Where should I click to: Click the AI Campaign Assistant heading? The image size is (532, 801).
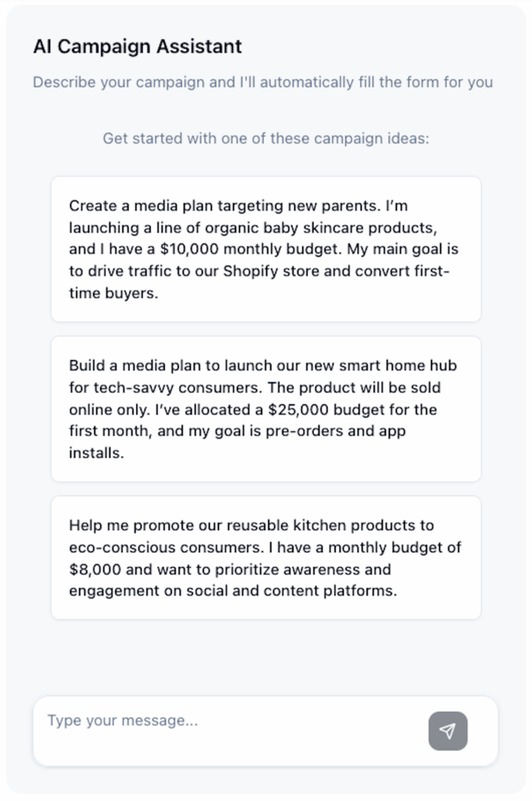point(138,47)
